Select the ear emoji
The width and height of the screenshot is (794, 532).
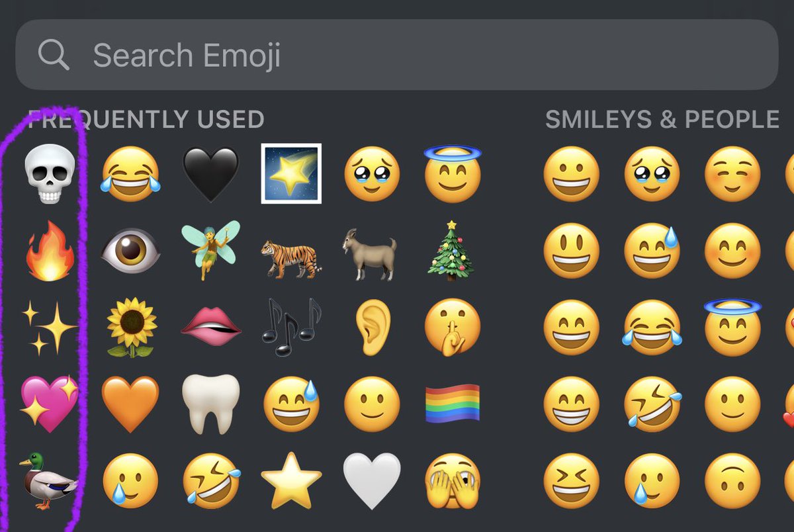pyautogui.click(x=372, y=327)
